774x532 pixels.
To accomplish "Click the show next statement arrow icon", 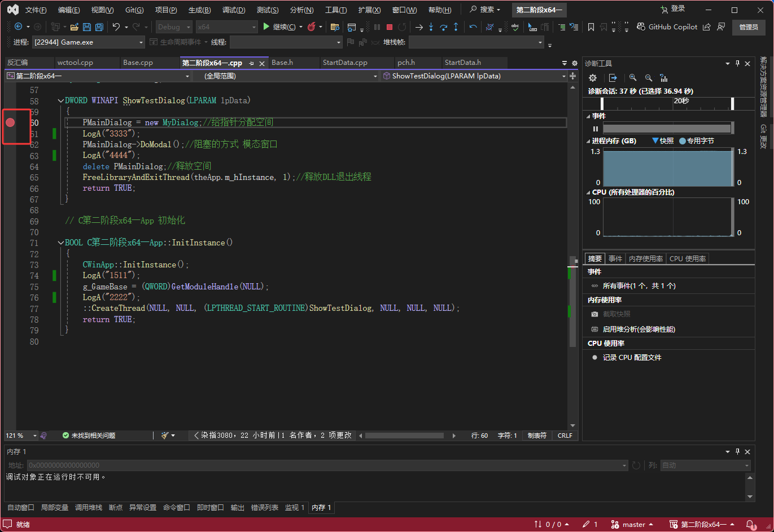I will tap(419, 27).
